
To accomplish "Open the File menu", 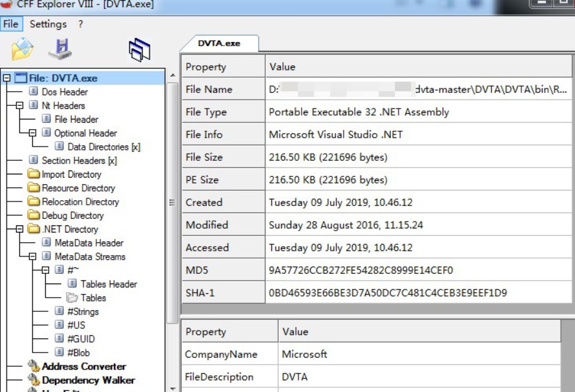I will click(x=10, y=24).
